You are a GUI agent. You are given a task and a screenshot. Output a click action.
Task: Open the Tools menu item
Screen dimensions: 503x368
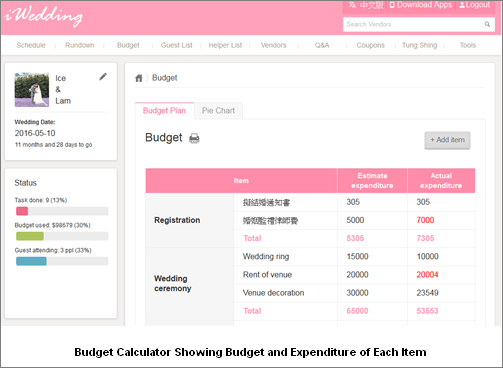[468, 45]
